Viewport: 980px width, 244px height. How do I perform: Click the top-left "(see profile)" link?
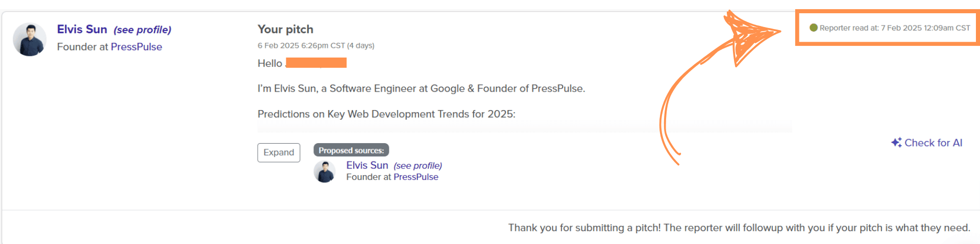142,30
